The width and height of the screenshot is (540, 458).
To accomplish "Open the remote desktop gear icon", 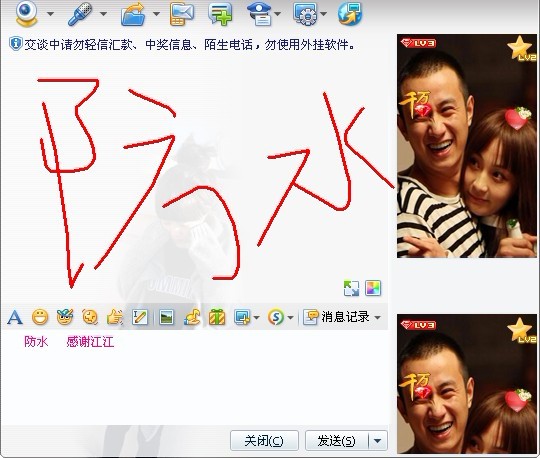I will 305,14.
